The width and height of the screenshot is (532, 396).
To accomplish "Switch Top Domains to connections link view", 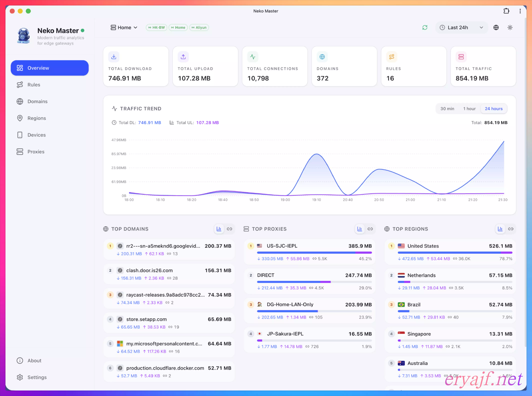I will (x=229, y=229).
